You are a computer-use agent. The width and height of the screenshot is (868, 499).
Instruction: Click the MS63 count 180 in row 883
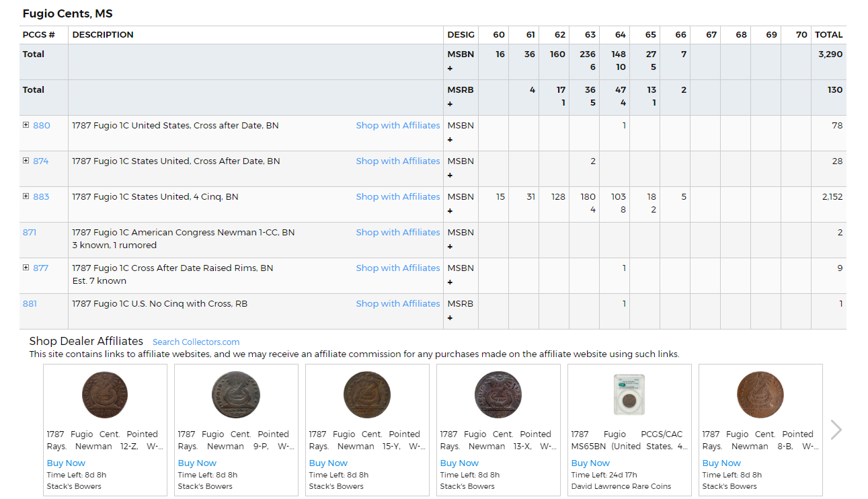click(588, 197)
